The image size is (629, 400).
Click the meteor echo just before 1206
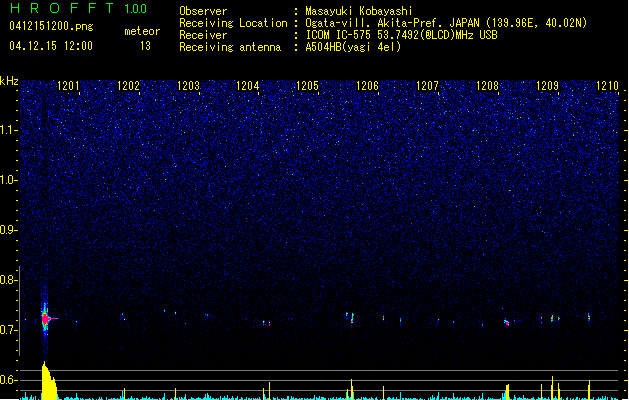coord(352,318)
